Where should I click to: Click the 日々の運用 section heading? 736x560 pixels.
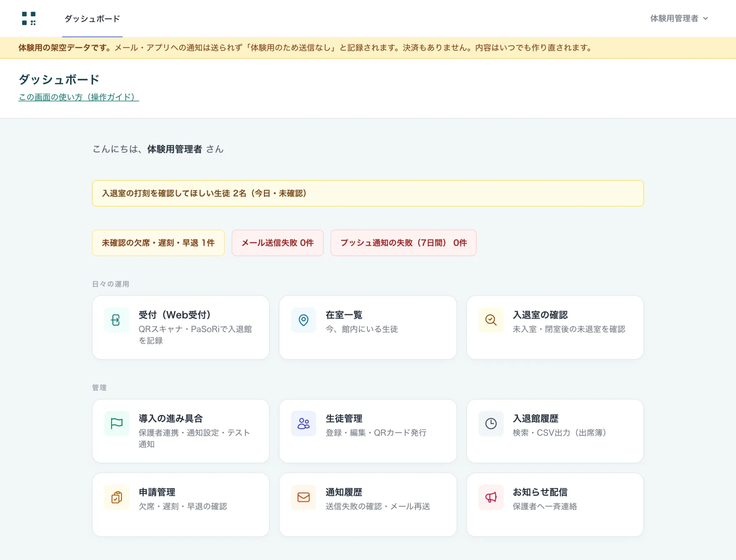pos(110,284)
